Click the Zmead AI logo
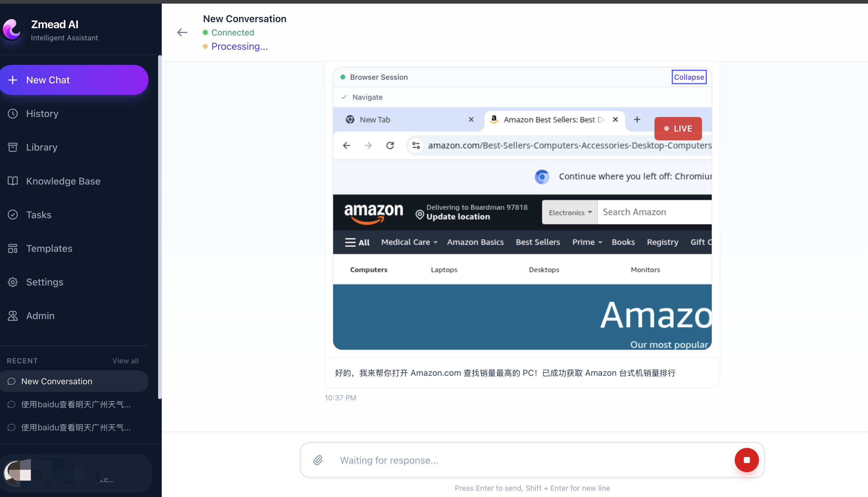The image size is (868, 497). pyautogui.click(x=12, y=29)
